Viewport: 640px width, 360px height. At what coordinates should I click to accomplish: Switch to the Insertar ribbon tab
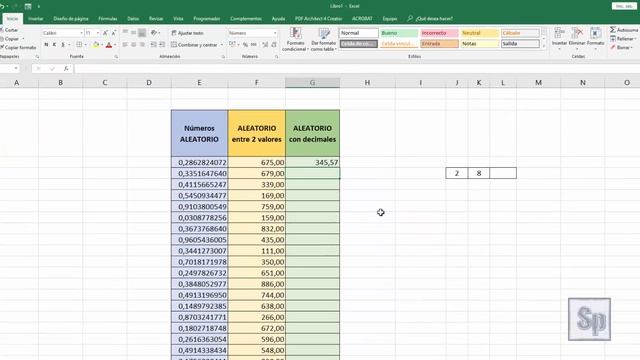(36, 19)
